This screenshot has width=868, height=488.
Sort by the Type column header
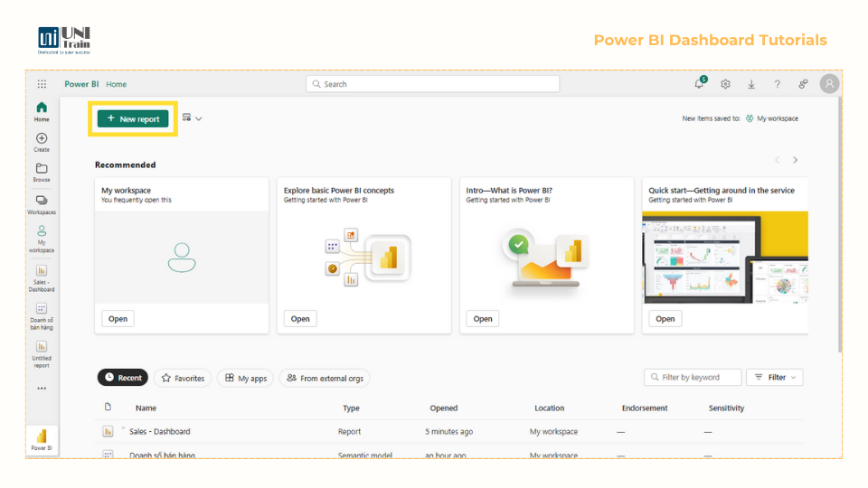tap(351, 408)
